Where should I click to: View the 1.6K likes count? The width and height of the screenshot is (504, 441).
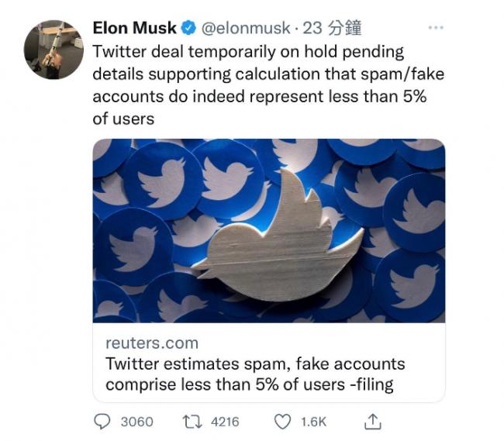pos(313,422)
